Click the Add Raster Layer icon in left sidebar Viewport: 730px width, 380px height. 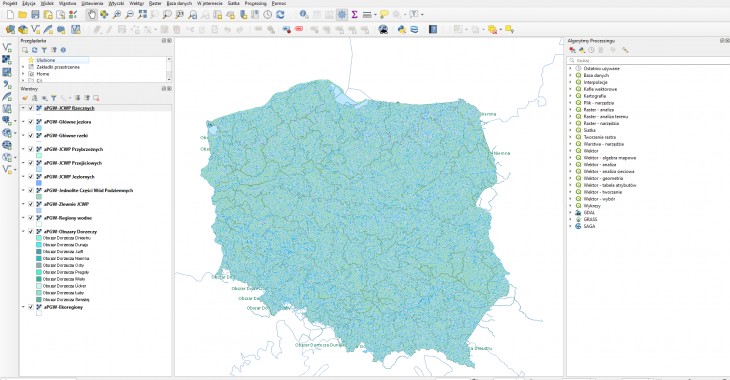click(x=7, y=60)
